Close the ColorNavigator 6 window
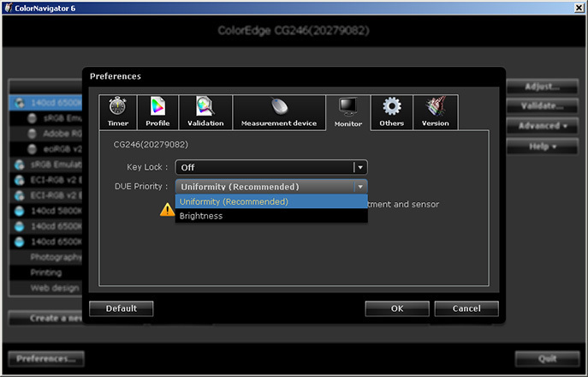This screenshot has width=588, height=377. pos(579,8)
